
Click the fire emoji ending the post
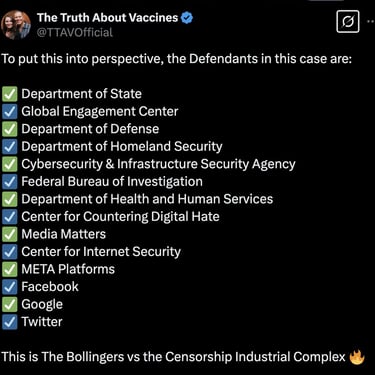pyautogui.click(x=357, y=357)
